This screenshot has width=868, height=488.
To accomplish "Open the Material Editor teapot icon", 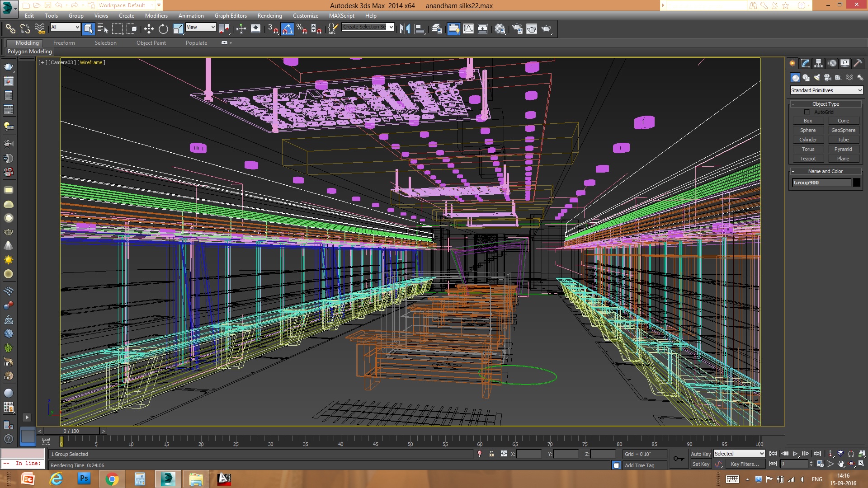I will [x=500, y=29].
